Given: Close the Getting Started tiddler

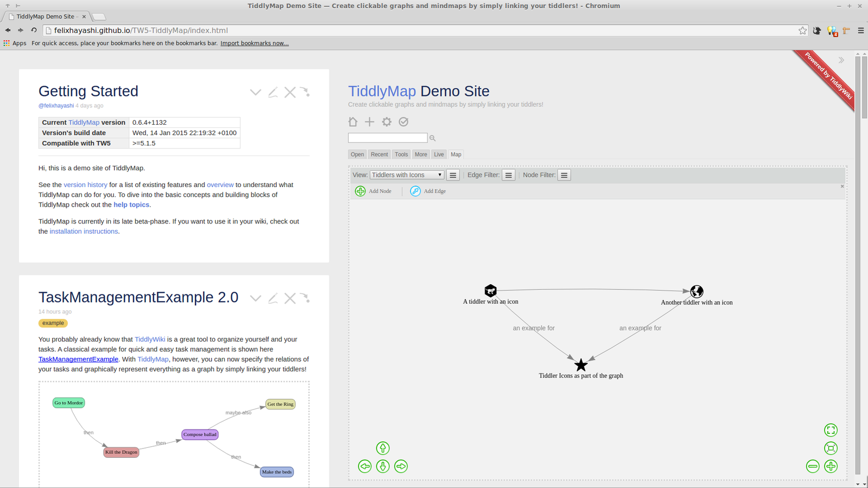Looking at the screenshot, I should tap(290, 92).
